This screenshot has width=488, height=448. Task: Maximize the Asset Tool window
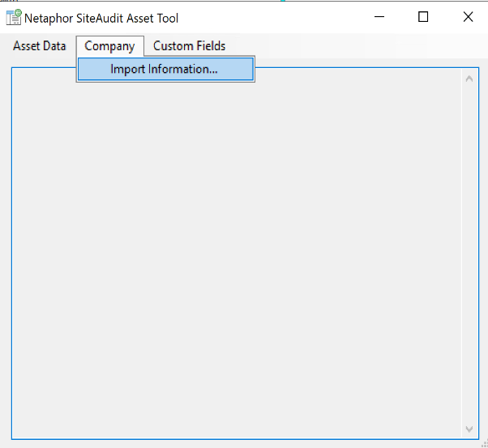click(x=423, y=17)
